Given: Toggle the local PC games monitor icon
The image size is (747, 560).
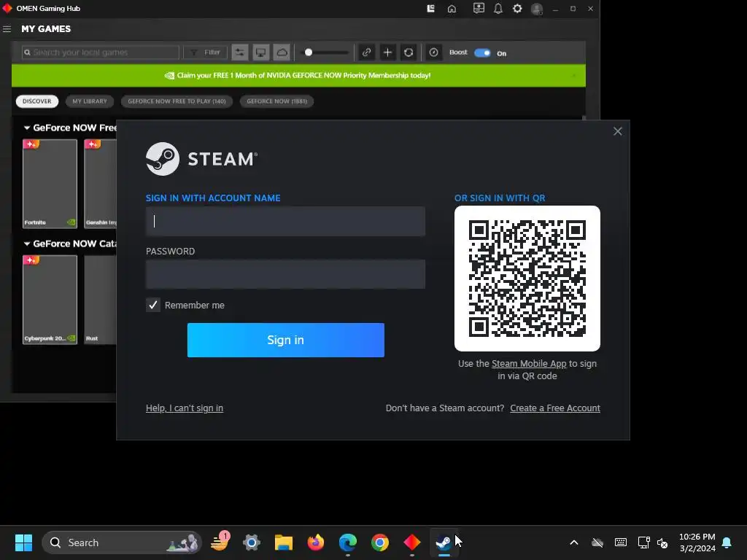Looking at the screenshot, I should (260, 52).
